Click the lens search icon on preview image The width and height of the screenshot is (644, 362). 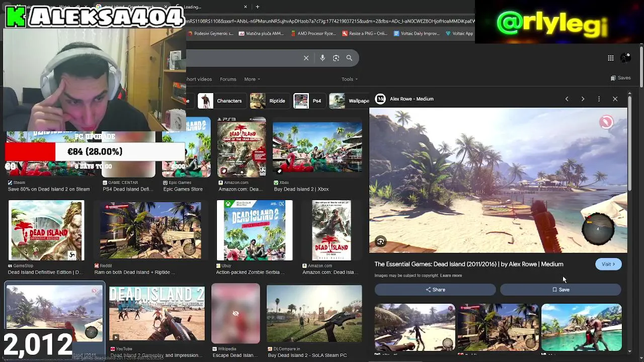[x=380, y=242]
